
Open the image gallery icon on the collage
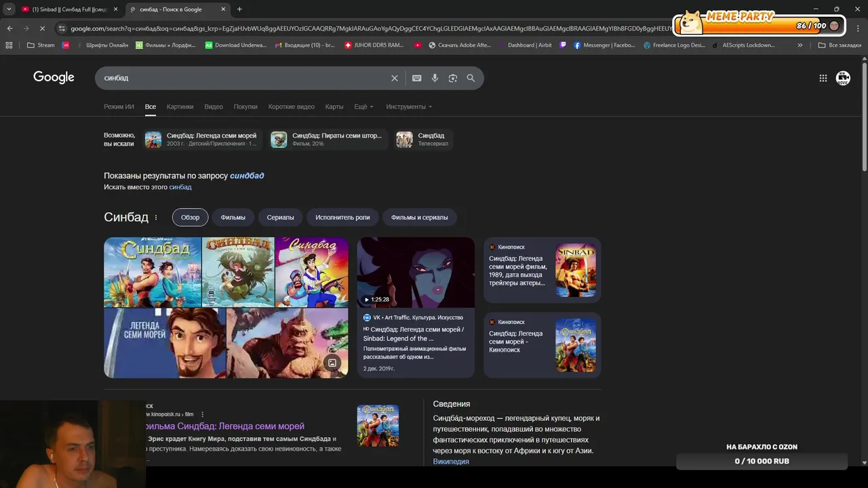click(x=332, y=363)
